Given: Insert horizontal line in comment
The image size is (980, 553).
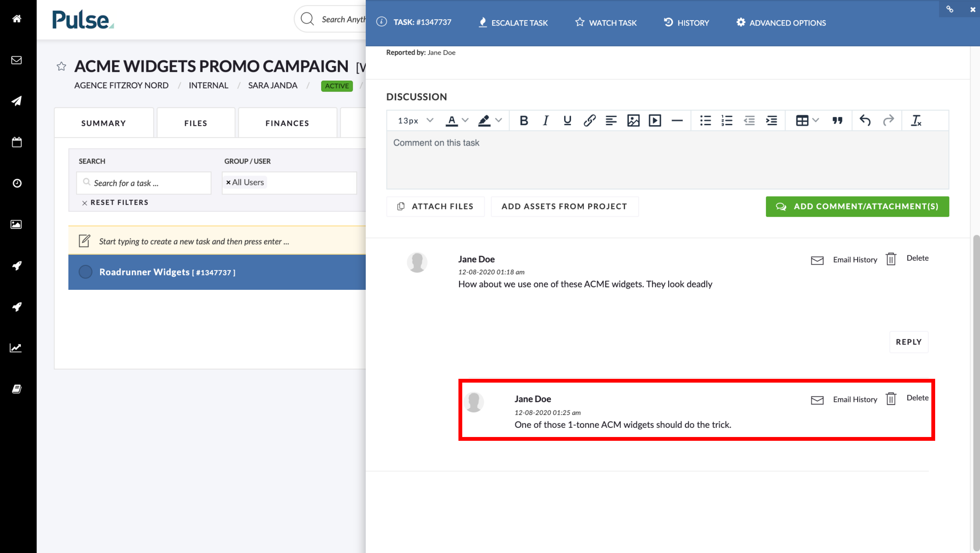Looking at the screenshot, I should 677,121.
